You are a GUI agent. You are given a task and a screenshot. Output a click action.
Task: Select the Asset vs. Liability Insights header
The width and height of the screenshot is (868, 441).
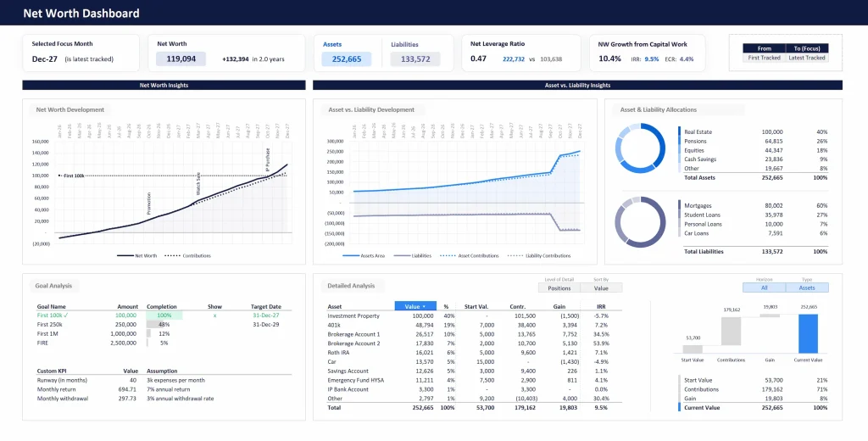pyautogui.click(x=577, y=85)
